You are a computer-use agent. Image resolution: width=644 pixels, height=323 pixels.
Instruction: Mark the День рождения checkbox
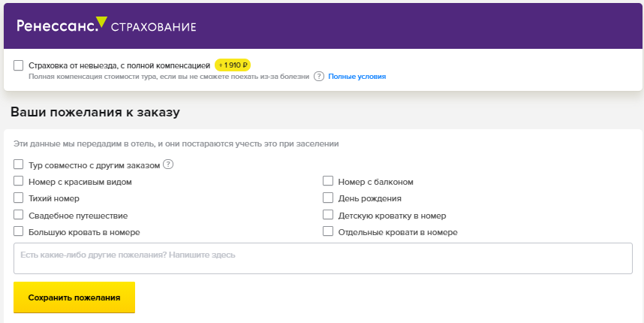point(328,198)
